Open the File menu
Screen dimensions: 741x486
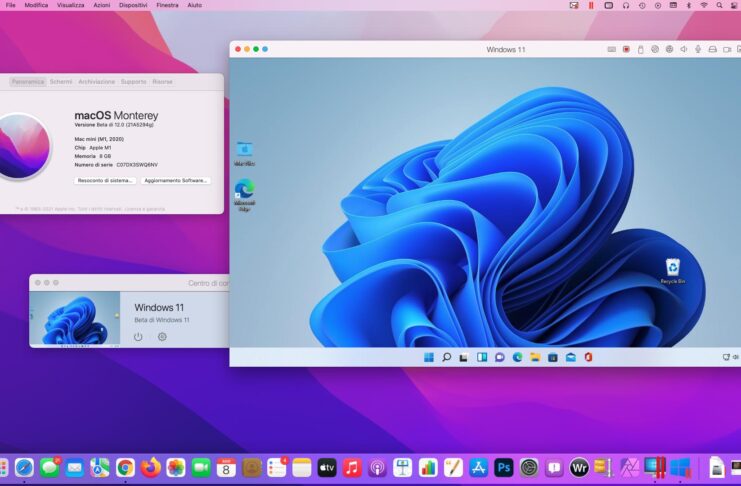[10, 5]
